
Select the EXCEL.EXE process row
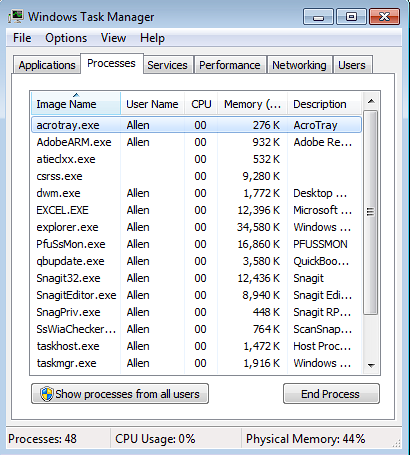click(x=196, y=210)
